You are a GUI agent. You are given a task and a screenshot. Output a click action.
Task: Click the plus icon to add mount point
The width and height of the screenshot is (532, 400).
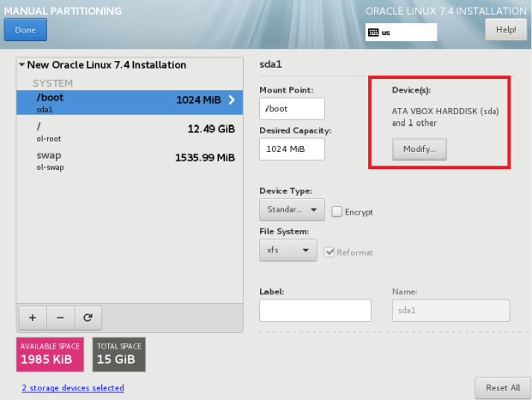pos(32,318)
